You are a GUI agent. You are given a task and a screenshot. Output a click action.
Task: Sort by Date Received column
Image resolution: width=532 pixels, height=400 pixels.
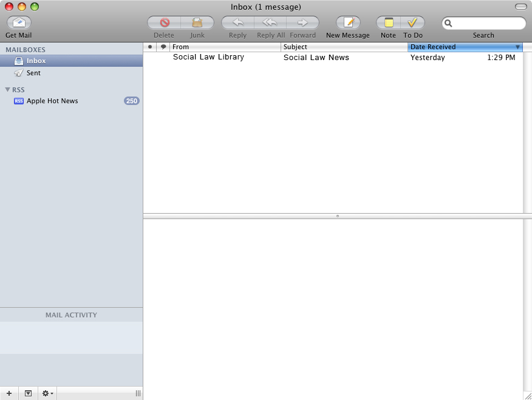pyautogui.click(x=465, y=47)
